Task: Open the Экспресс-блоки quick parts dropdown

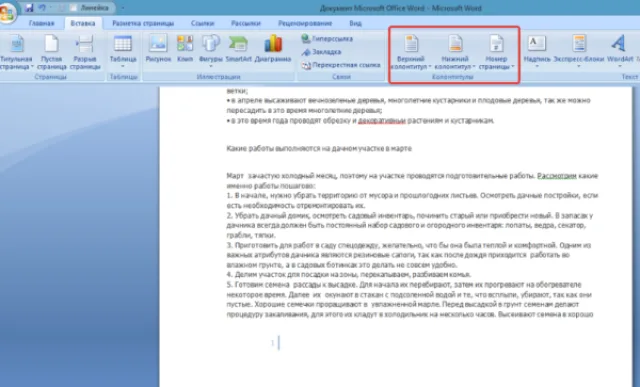Action: [x=579, y=51]
